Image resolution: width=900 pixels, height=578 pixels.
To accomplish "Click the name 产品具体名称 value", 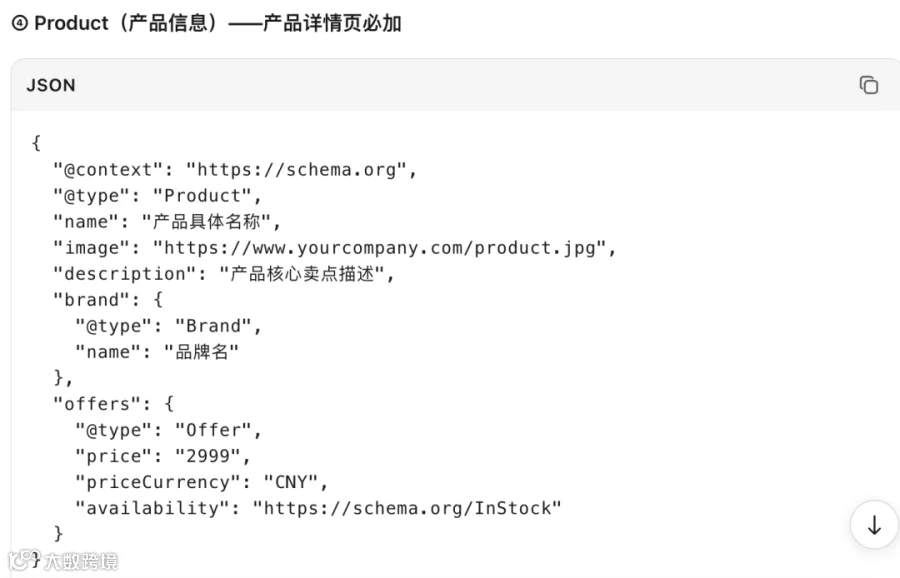I will click(205, 222).
